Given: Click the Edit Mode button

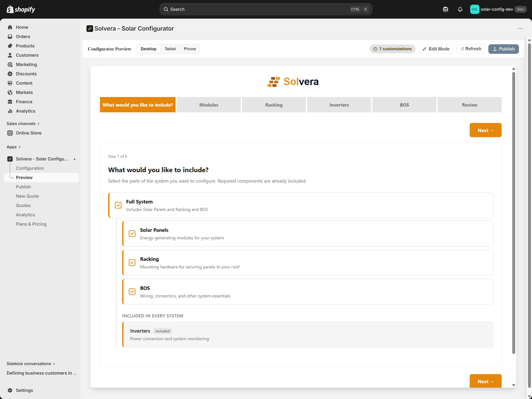Looking at the screenshot, I should click(x=436, y=49).
